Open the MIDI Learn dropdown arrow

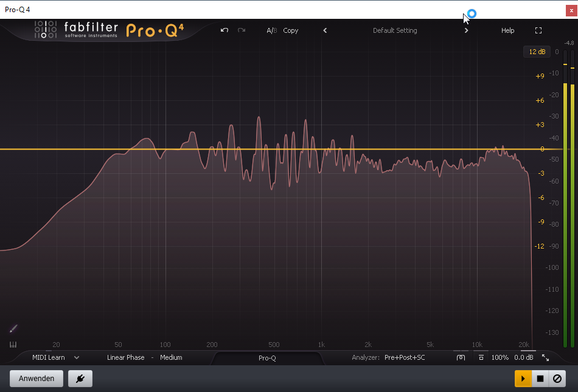pyautogui.click(x=77, y=358)
